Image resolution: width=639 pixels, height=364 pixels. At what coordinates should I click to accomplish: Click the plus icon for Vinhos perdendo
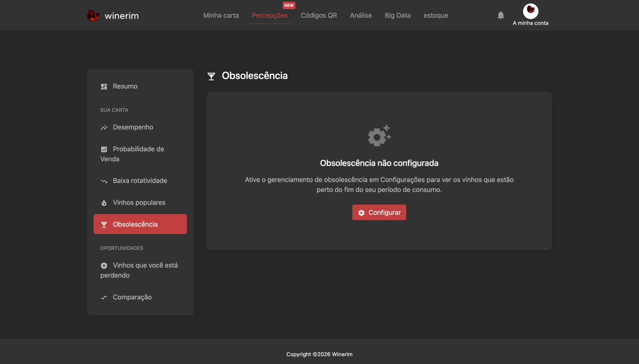pyautogui.click(x=104, y=266)
